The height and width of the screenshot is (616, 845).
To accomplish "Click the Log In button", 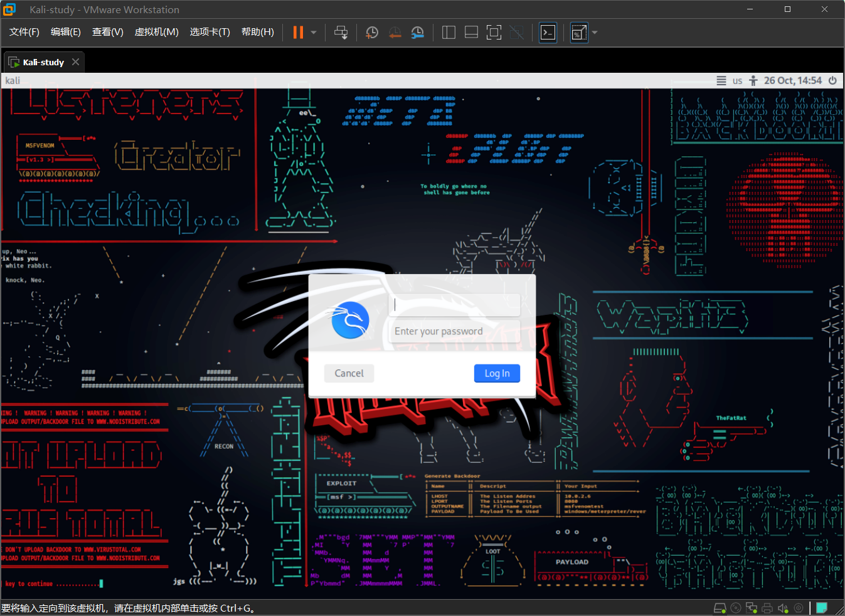I will 497,373.
